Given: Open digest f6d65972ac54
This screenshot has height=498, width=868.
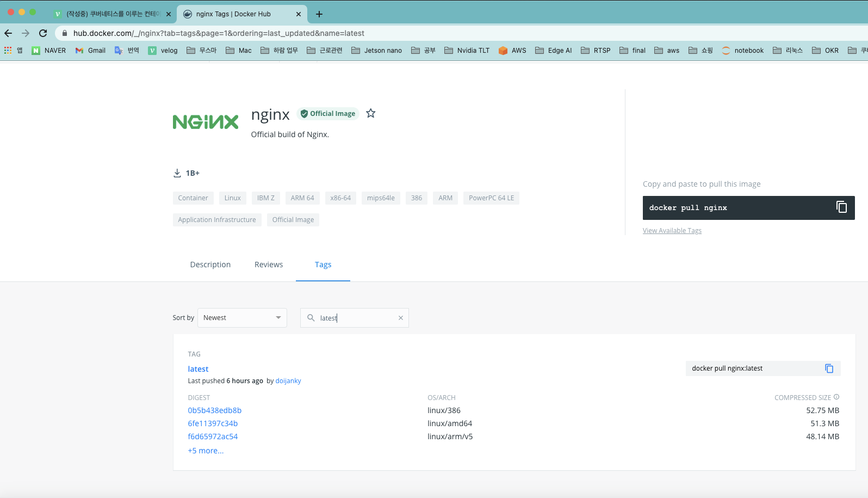Looking at the screenshot, I should pos(213,436).
